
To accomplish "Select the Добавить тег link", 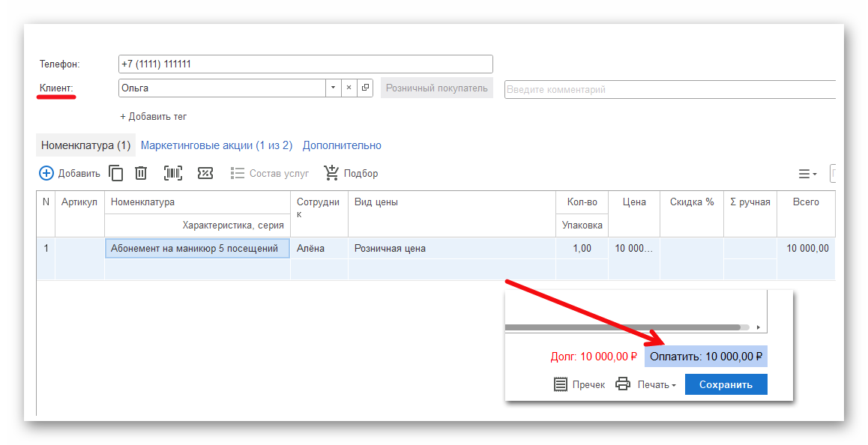I will click(154, 117).
